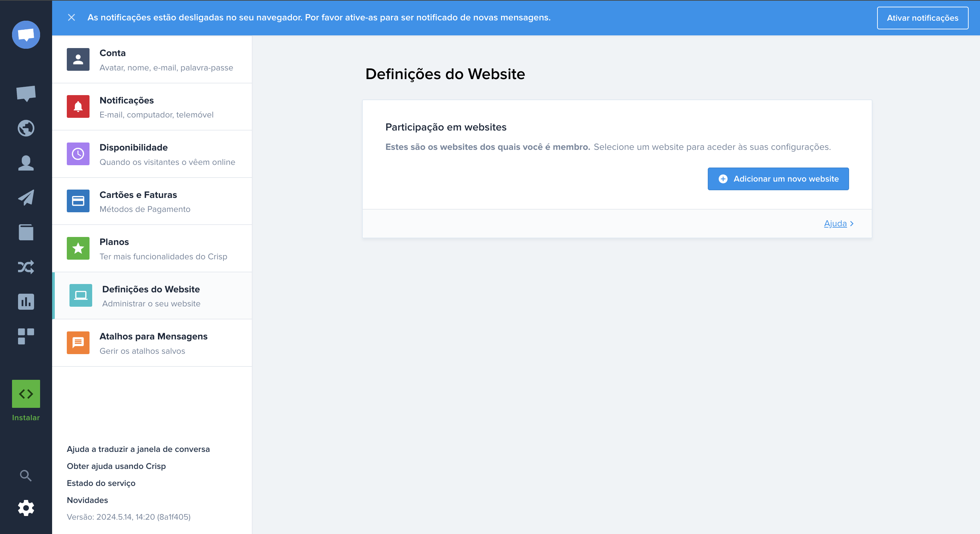Click Métodos de Pagamento subtitle
Screen dimensions: 980x534
point(145,209)
